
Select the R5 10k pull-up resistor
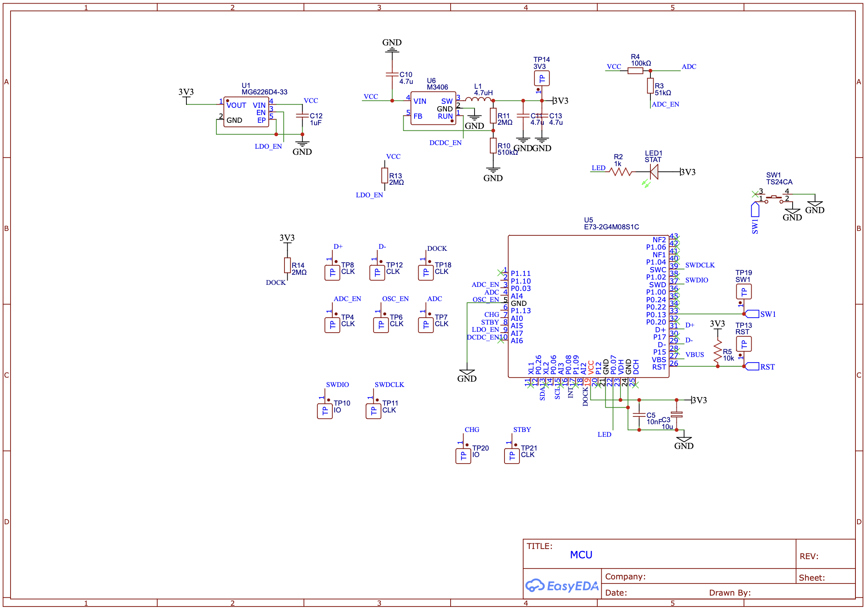(717, 351)
